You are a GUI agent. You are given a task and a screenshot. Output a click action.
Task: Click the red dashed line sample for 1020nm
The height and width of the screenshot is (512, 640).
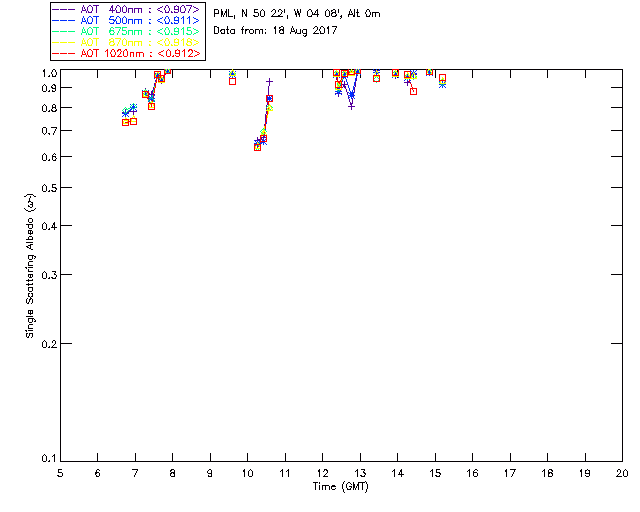coord(64,53)
